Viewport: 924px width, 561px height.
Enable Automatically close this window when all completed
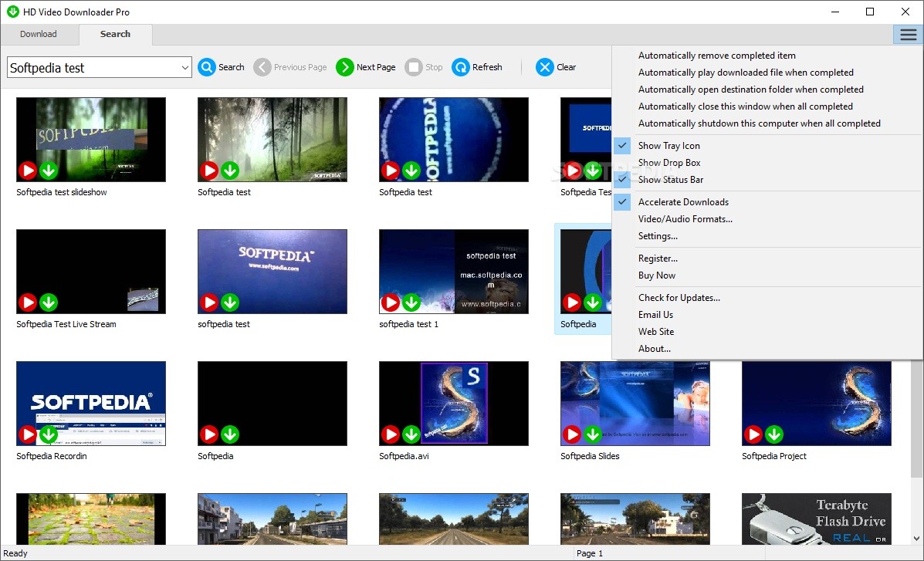pos(766,106)
